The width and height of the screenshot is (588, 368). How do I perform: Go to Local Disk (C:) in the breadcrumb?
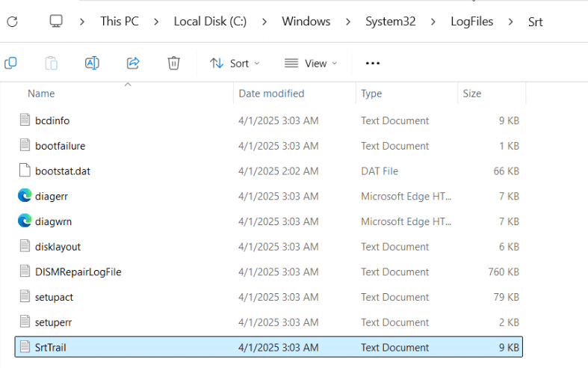210,22
